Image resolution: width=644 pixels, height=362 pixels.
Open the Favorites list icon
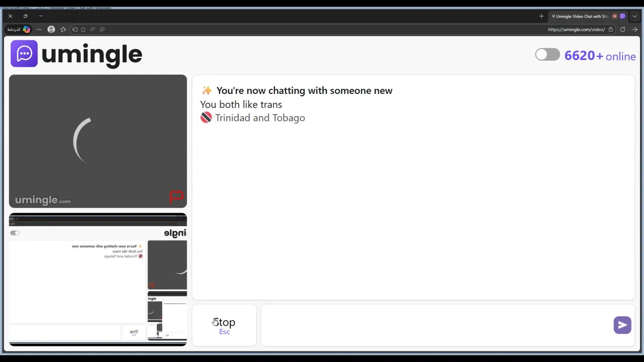tap(63, 29)
